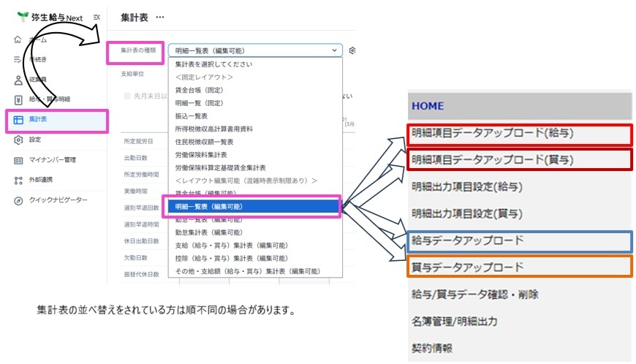Collapse the 集計表の種類 dropdown arrow
636x364 pixels.
click(x=334, y=50)
